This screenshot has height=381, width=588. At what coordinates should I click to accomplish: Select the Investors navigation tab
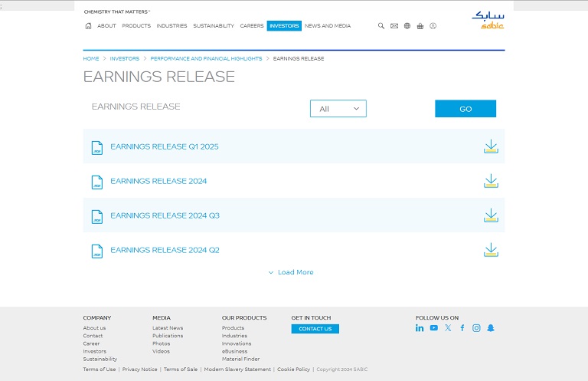[x=284, y=26]
